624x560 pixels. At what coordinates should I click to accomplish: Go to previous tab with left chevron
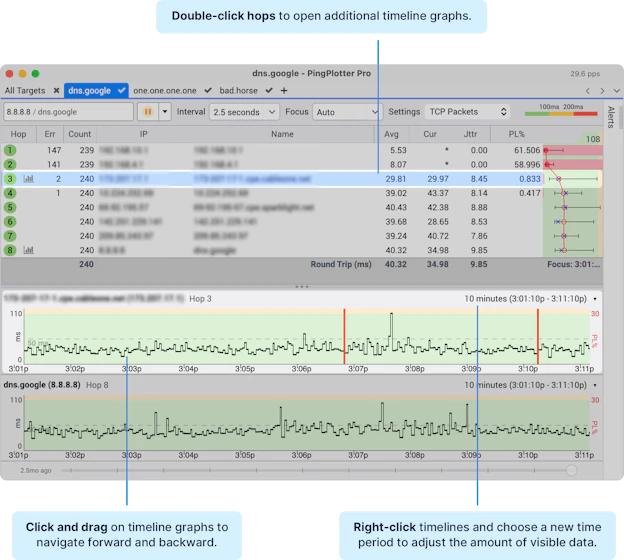pyautogui.click(x=588, y=91)
